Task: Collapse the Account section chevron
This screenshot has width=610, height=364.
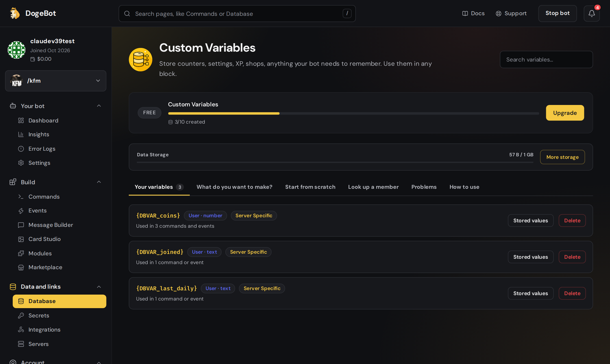Action: click(99, 362)
